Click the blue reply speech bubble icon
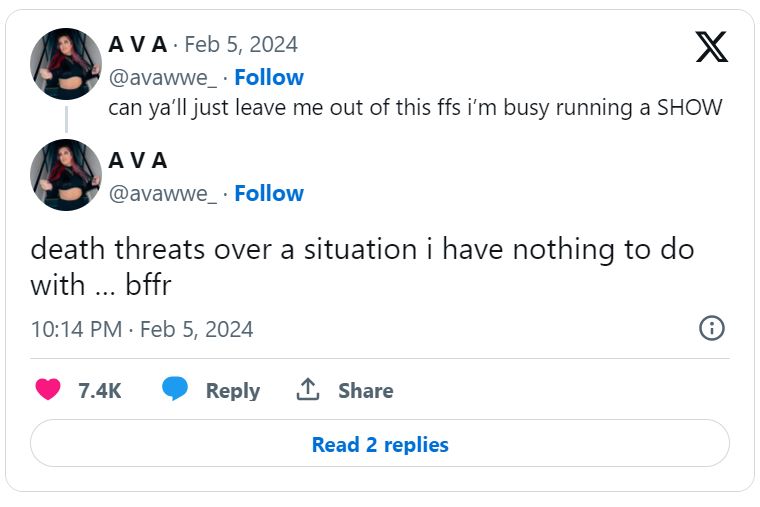This screenshot has height=507, width=760. [175, 390]
